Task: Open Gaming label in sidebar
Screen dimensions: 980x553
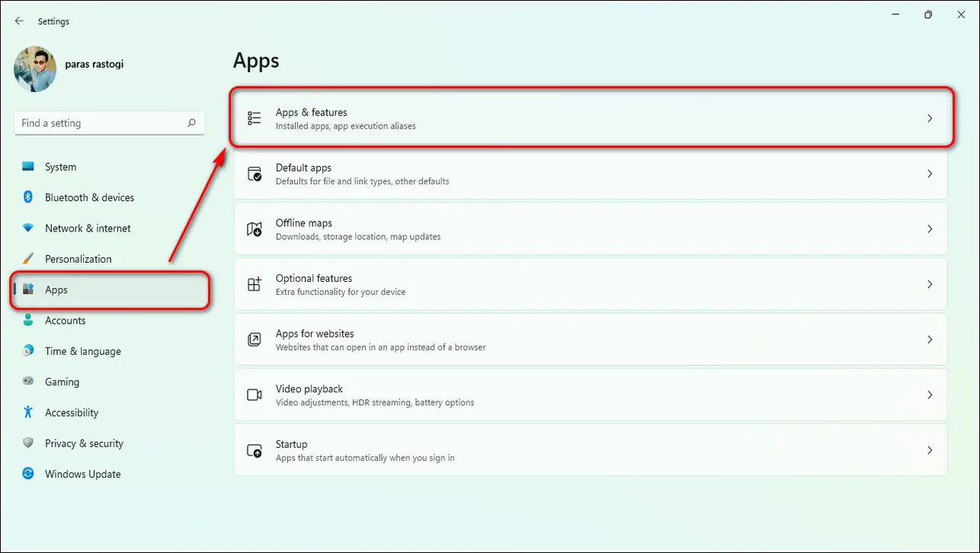Action: point(62,382)
